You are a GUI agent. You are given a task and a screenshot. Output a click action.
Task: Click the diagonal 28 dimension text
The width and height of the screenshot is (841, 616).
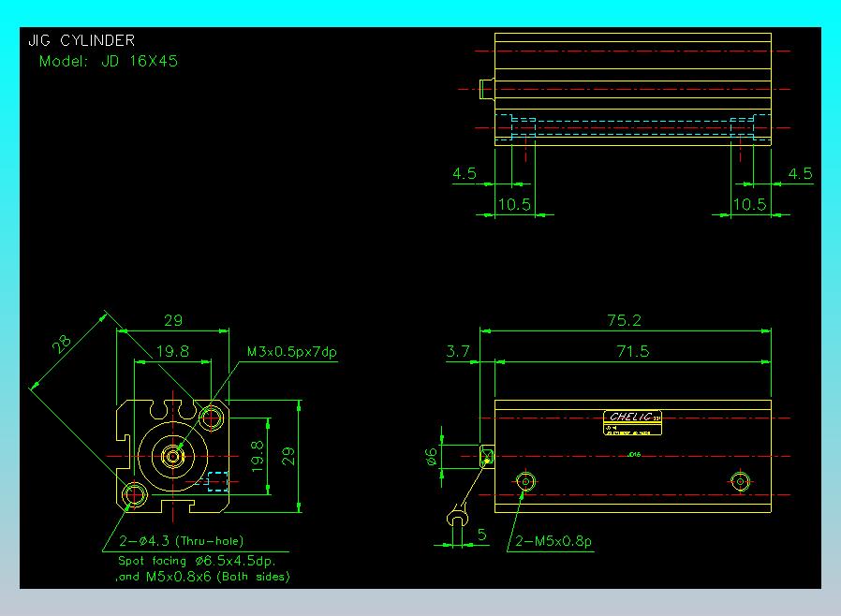61,344
